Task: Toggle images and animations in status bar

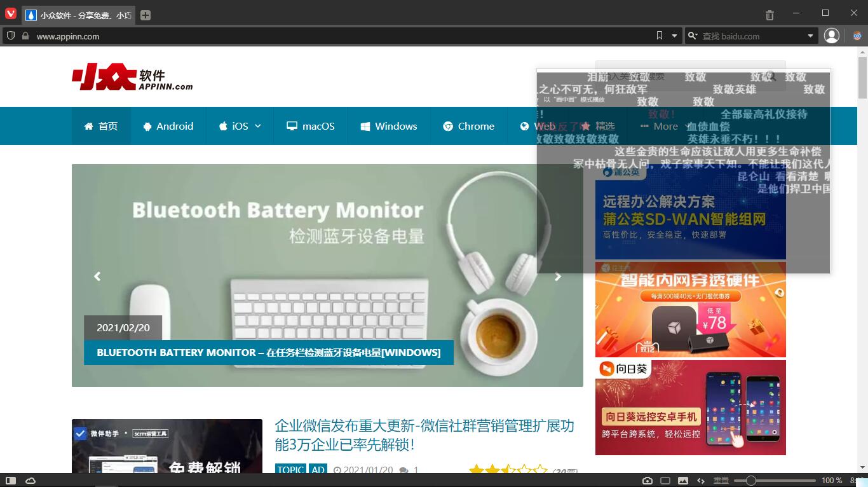Action: point(683,481)
